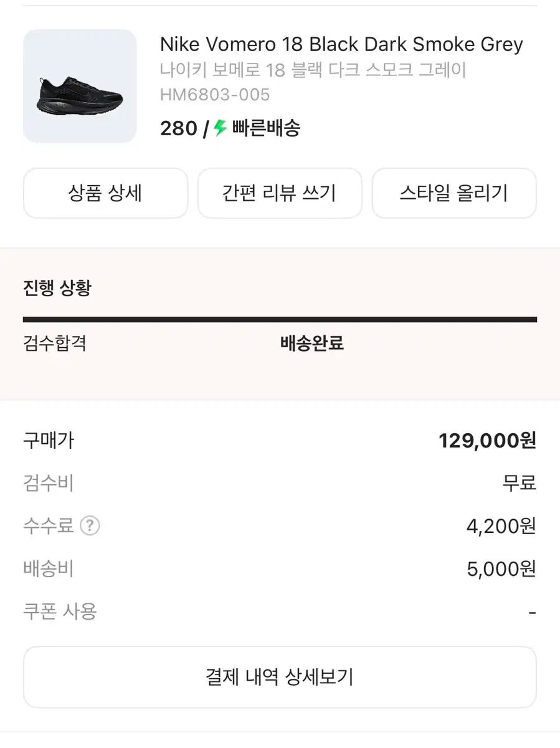Click the black progress status bar

(x=280, y=320)
